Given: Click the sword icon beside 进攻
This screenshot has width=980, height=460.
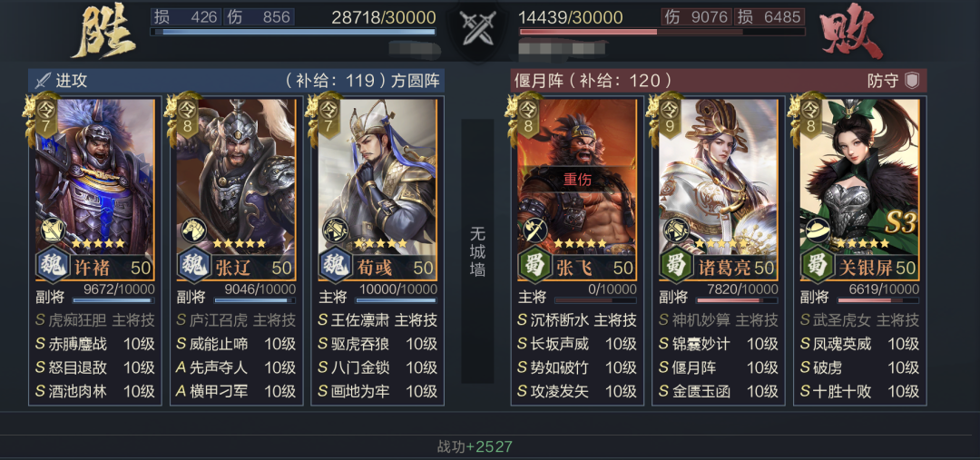Looking at the screenshot, I should pyautogui.click(x=43, y=81).
